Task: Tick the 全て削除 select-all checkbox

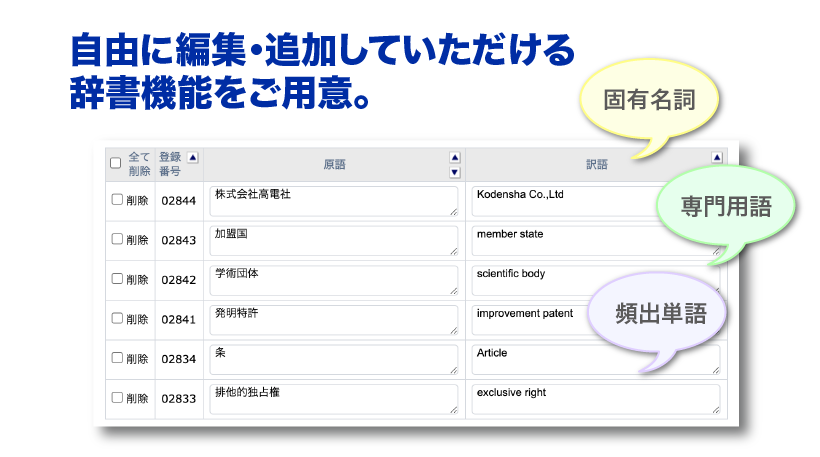Action: coord(116,163)
